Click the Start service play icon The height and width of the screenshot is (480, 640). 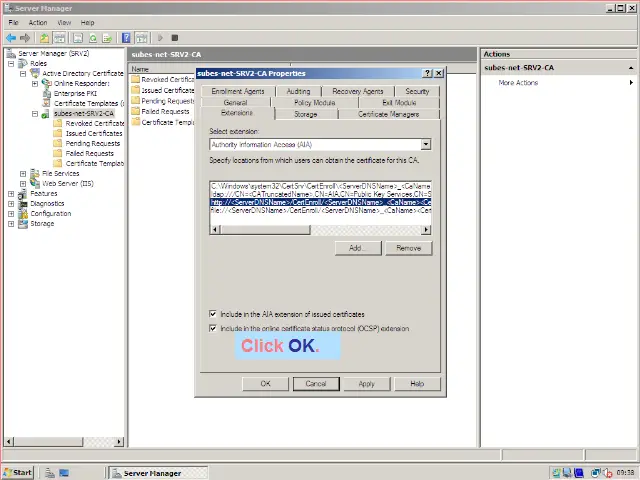160,38
